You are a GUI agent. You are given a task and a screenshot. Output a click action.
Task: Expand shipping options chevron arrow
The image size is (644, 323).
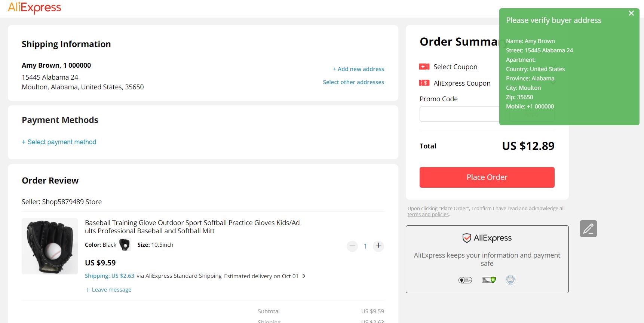pyautogui.click(x=304, y=276)
